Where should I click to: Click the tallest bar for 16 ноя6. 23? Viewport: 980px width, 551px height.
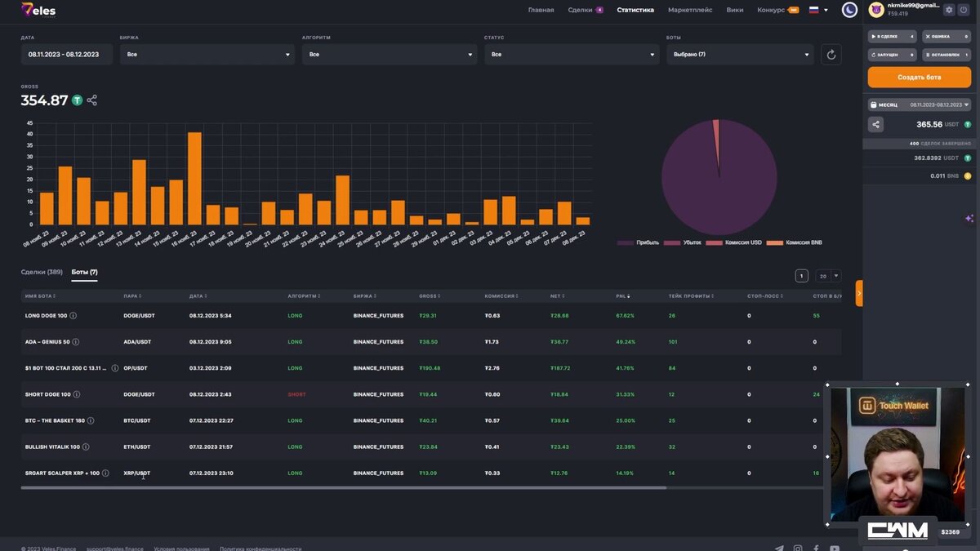pyautogui.click(x=194, y=178)
